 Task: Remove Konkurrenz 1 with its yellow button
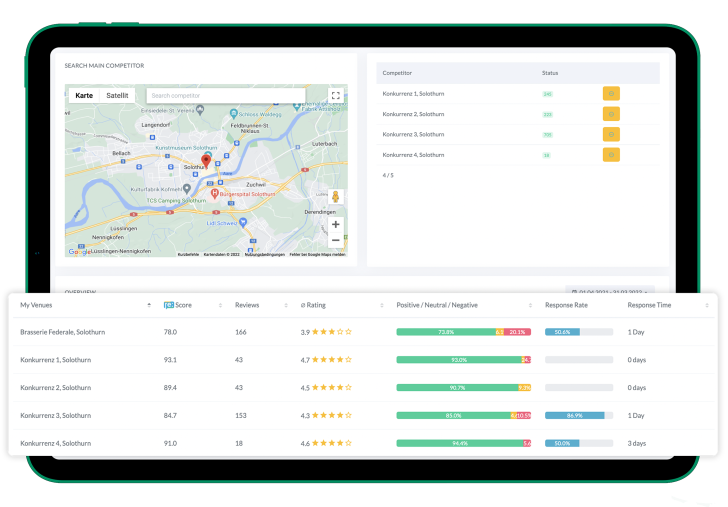pos(611,93)
